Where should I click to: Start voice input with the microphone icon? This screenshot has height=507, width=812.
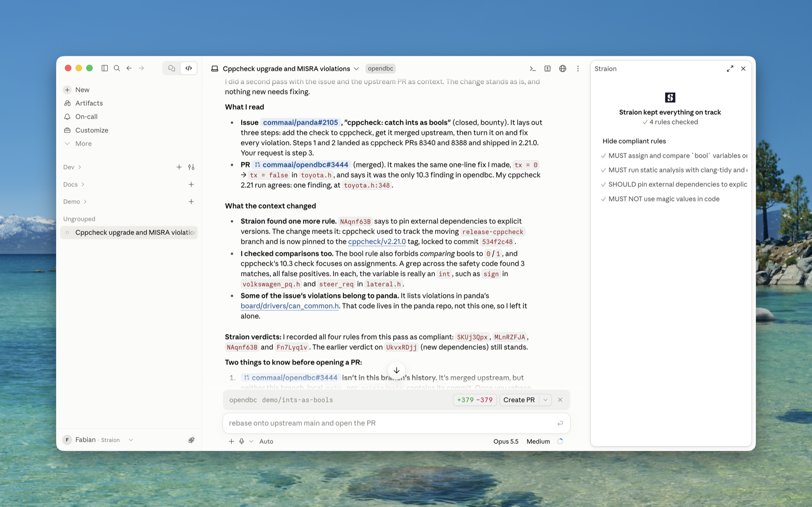click(x=242, y=441)
